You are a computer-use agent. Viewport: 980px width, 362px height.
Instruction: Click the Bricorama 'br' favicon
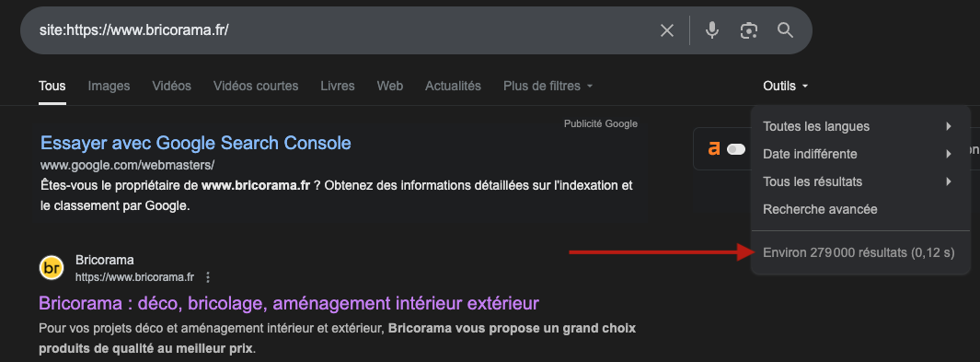[x=52, y=268]
